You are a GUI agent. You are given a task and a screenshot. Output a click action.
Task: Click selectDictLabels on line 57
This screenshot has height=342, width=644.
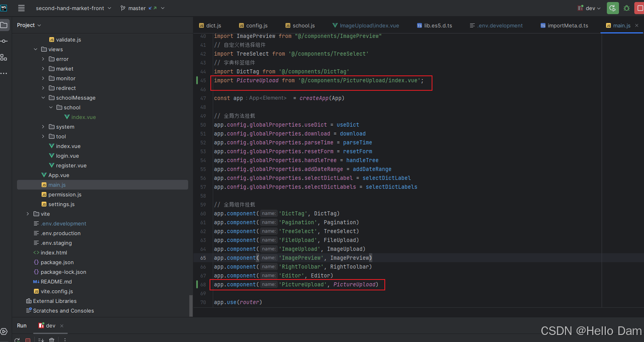tap(391, 187)
